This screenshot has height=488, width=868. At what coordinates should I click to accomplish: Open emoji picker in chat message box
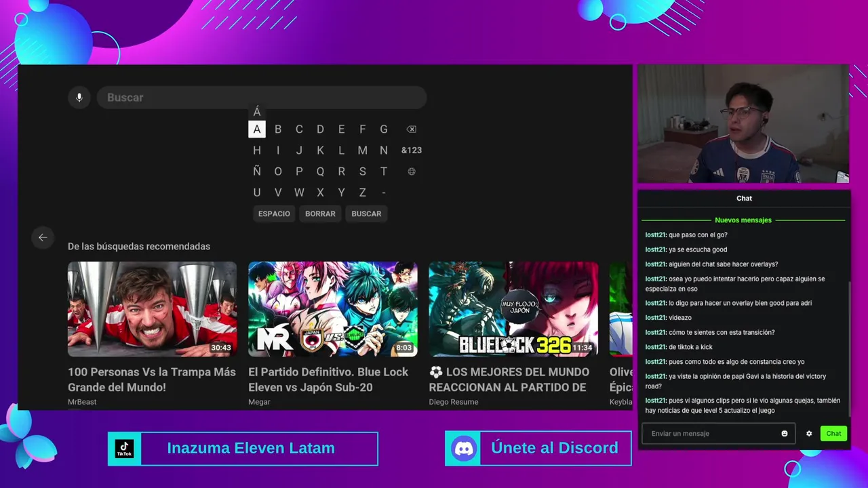(785, 434)
